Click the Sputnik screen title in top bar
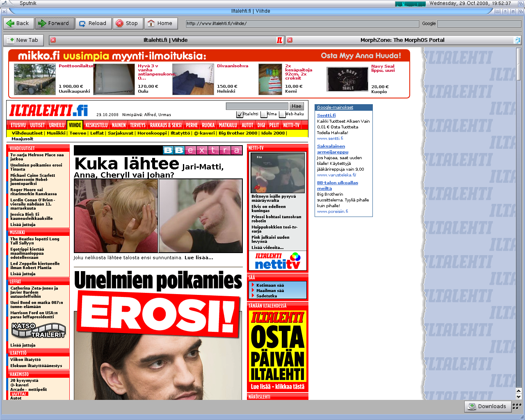 coord(28,3)
